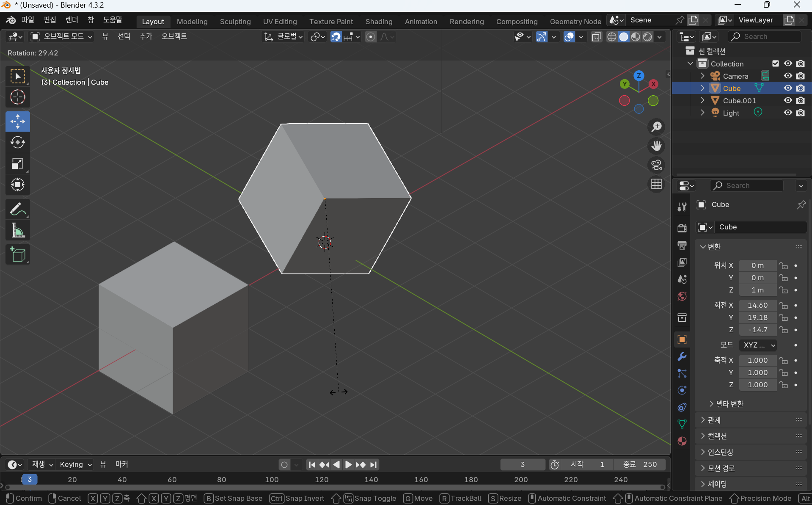Open the Modifiers wrench tab
812x505 pixels.
[682, 356]
